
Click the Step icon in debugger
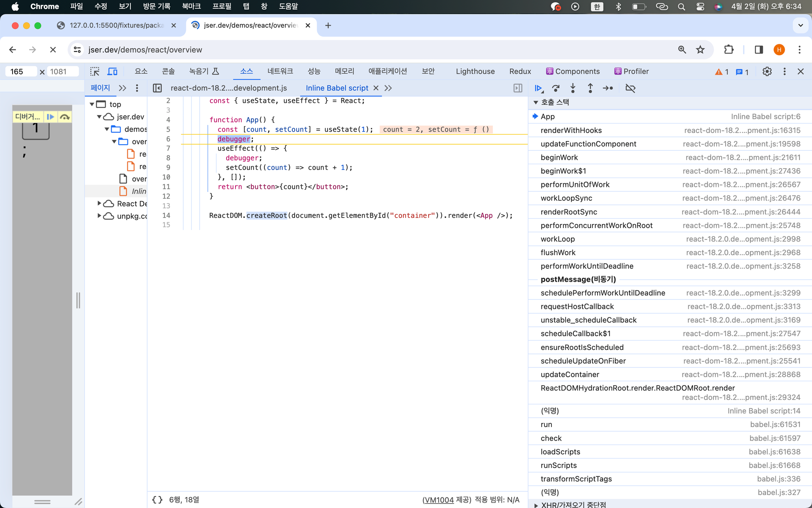(608, 88)
